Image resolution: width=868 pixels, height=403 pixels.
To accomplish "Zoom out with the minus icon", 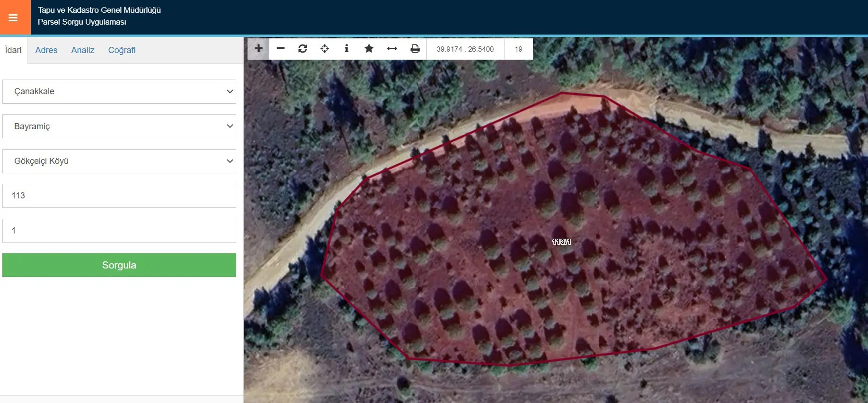I will pos(281,48).
